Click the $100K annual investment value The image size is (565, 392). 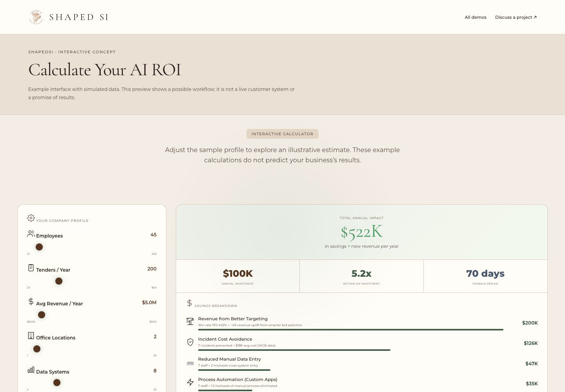tap(238, 273)
